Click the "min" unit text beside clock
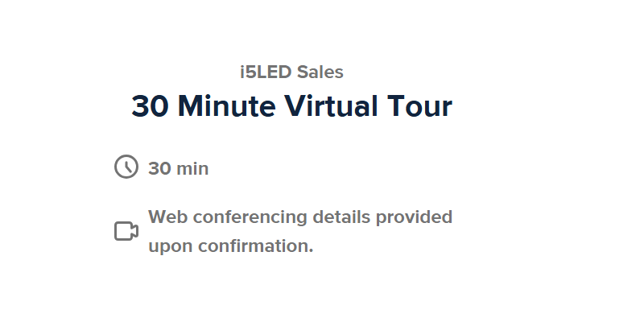The height and width of the screenshot is (322, 644). (x=192, y=168)
